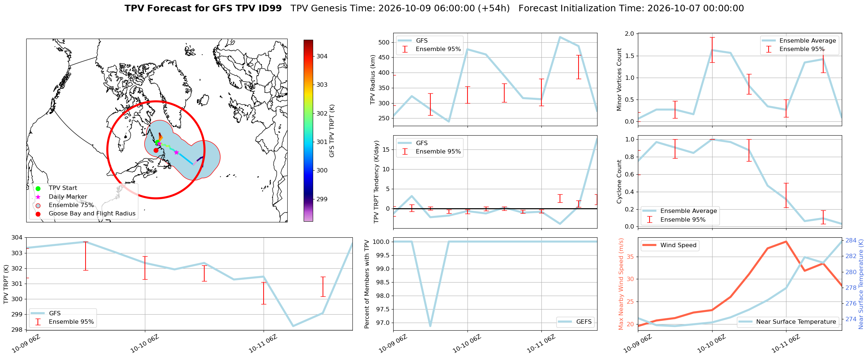
Task: Click the red Goose Bay legend dot
Action: pyautogui.click(x=38, y=214)
